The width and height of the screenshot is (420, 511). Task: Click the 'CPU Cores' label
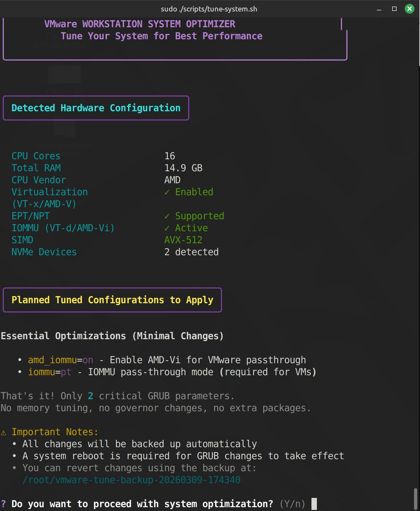tap(36, 156)
